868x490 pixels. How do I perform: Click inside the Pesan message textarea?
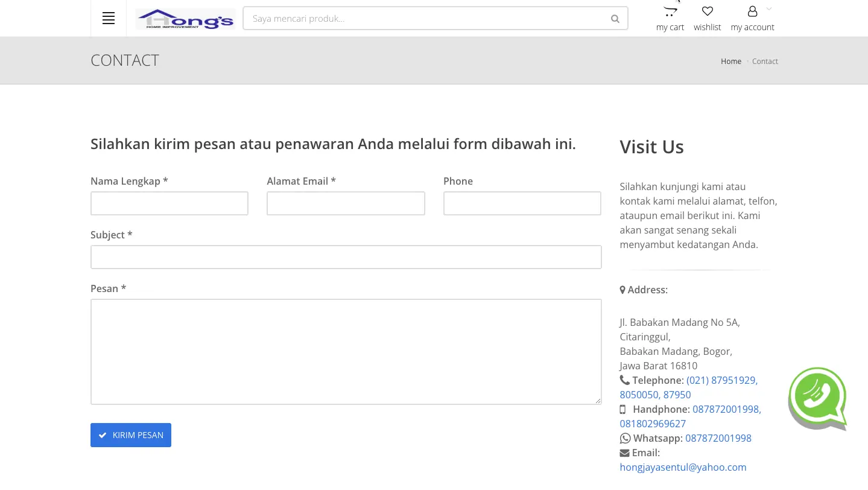(346, 352)
